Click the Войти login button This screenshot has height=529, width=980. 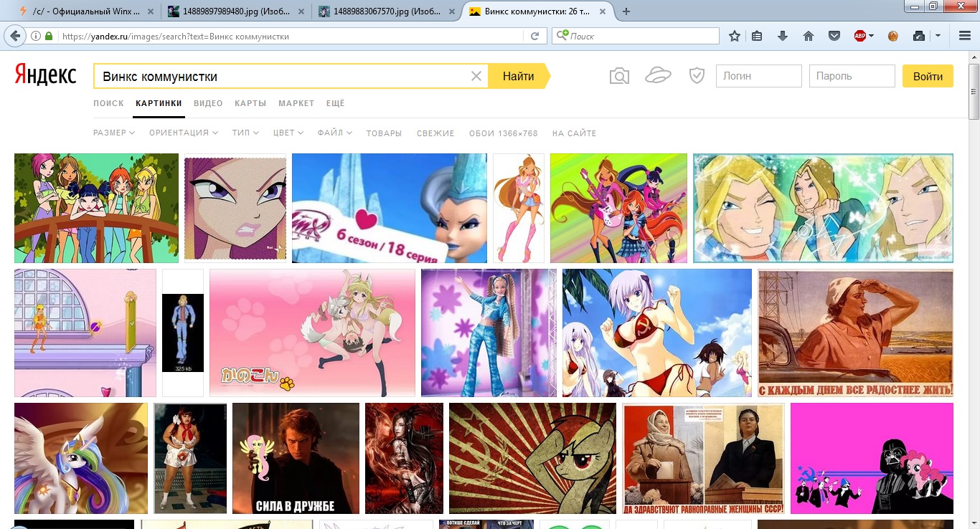click(928, 76)
